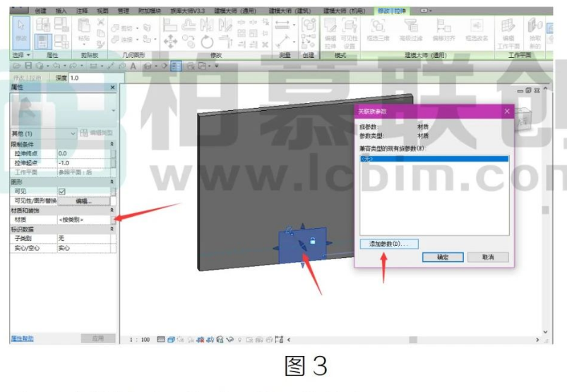567x392 pixels.
Task: Open the 管理 ribbon tab
Action: coord(124,11)
